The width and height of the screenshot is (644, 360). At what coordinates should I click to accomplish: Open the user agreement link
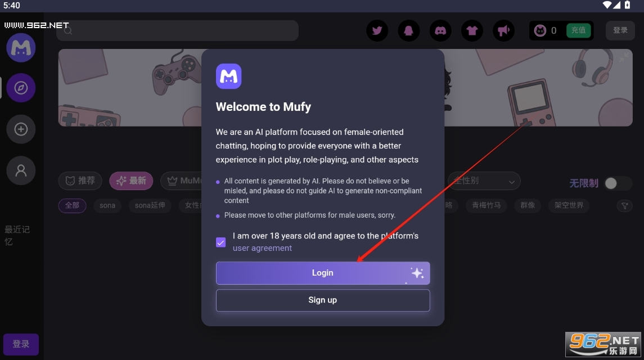click(x=262, y=248)
